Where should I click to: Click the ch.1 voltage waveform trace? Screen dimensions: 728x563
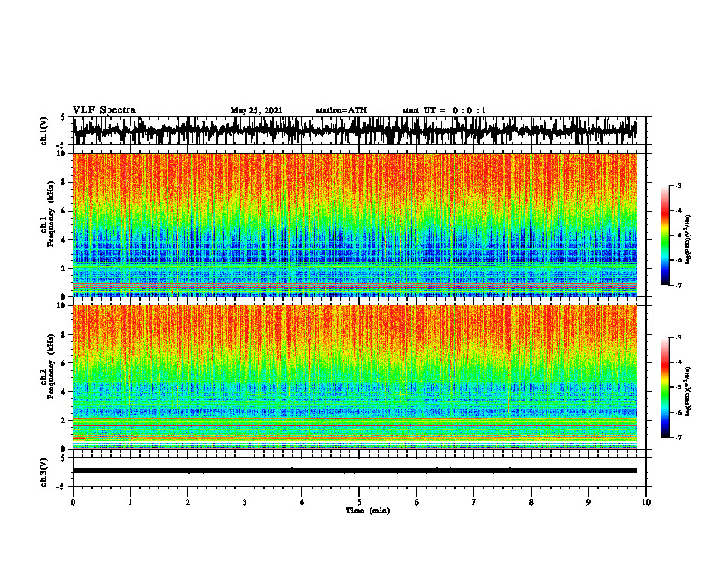coord(355,131)
